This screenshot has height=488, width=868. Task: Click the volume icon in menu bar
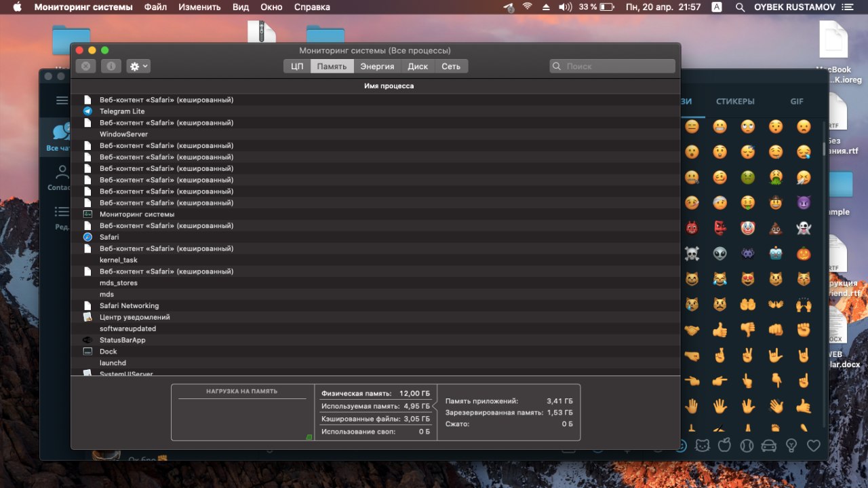pyautogui.click(x=565, y=7)
